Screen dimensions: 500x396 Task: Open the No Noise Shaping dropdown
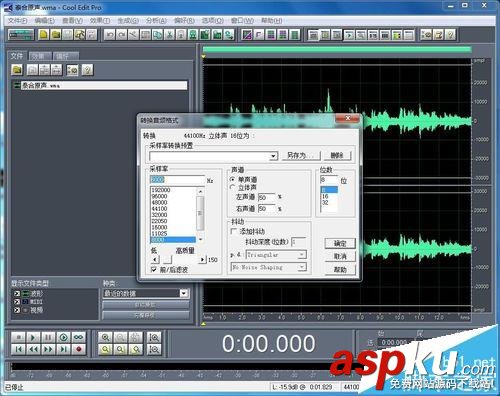pyautogui.click(x=302, y=267)
